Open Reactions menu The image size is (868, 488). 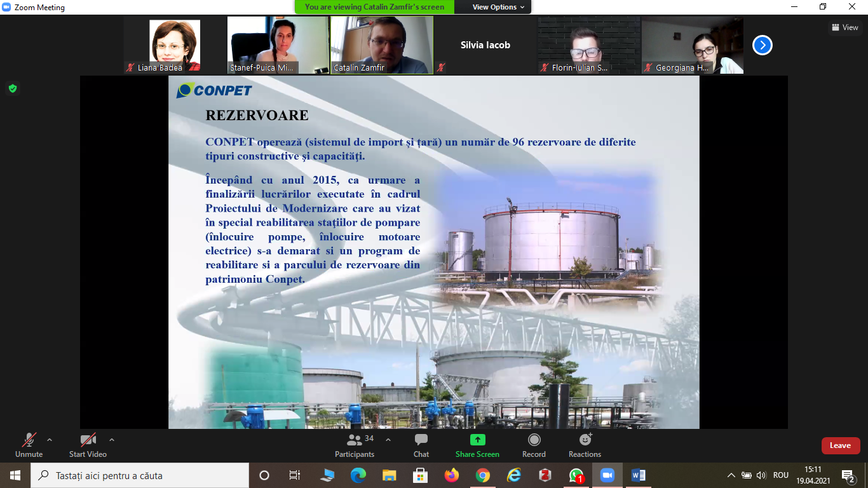[x=585, y=445]
